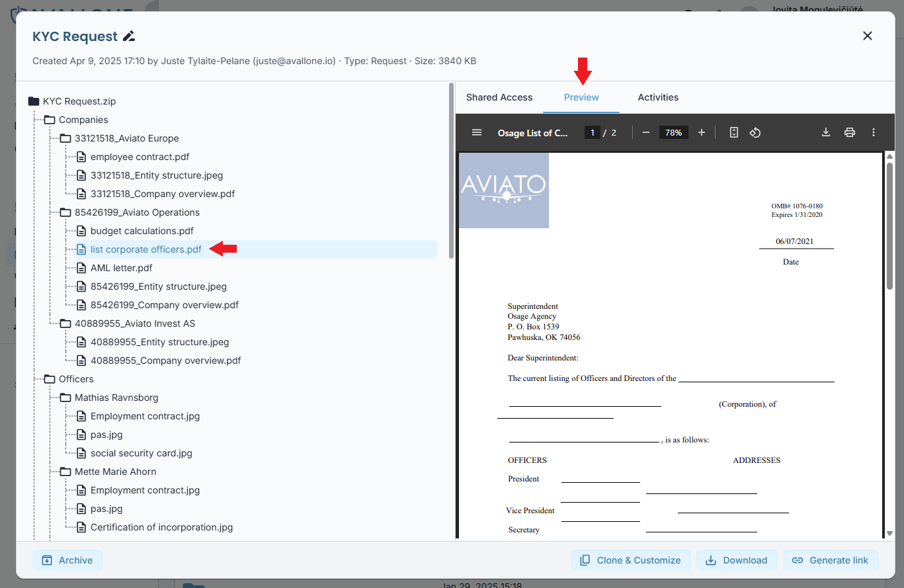Select 85426199_Company overview.pdf

click(165, 305)
